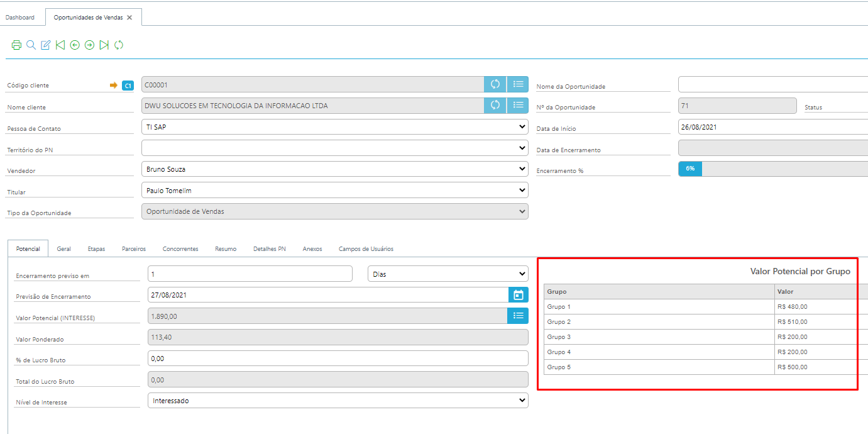The width and height of the screenshot is (868, 434).
Task: Click the Valor Potencial por Grupo title
Action: point(800,271)
